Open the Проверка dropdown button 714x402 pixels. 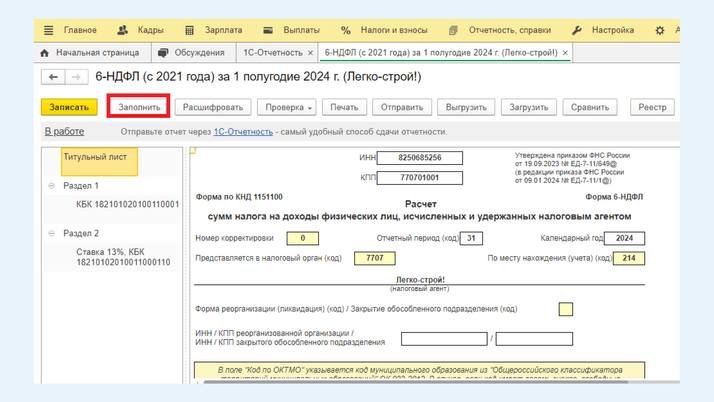286,107
